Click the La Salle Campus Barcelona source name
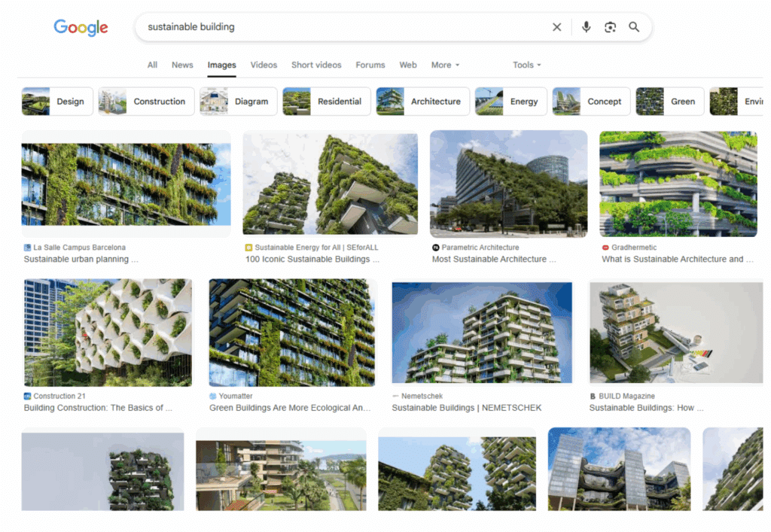 (79, 248)
